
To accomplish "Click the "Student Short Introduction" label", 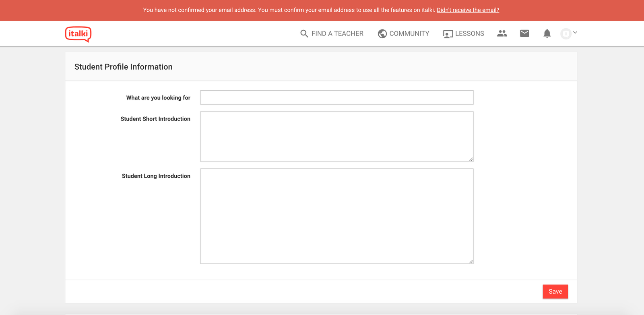I will pyautogui.click(x=155, y=119).
